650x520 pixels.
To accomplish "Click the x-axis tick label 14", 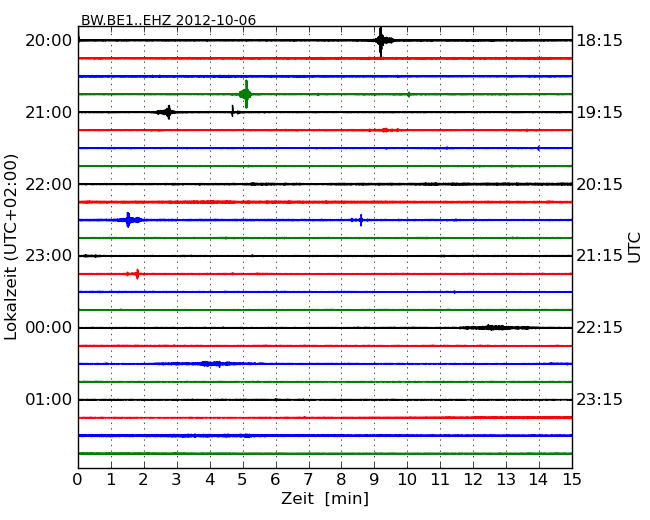I will [538, 479].
